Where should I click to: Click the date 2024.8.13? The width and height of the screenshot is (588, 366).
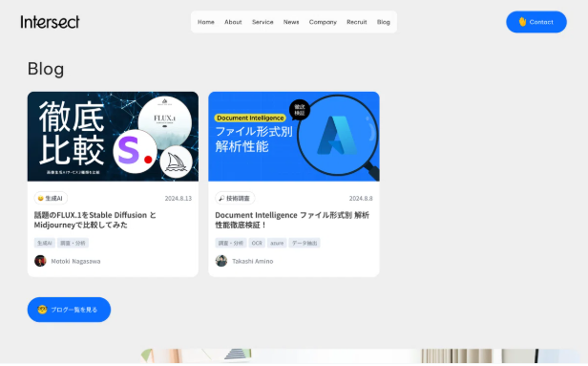point(178,198)
